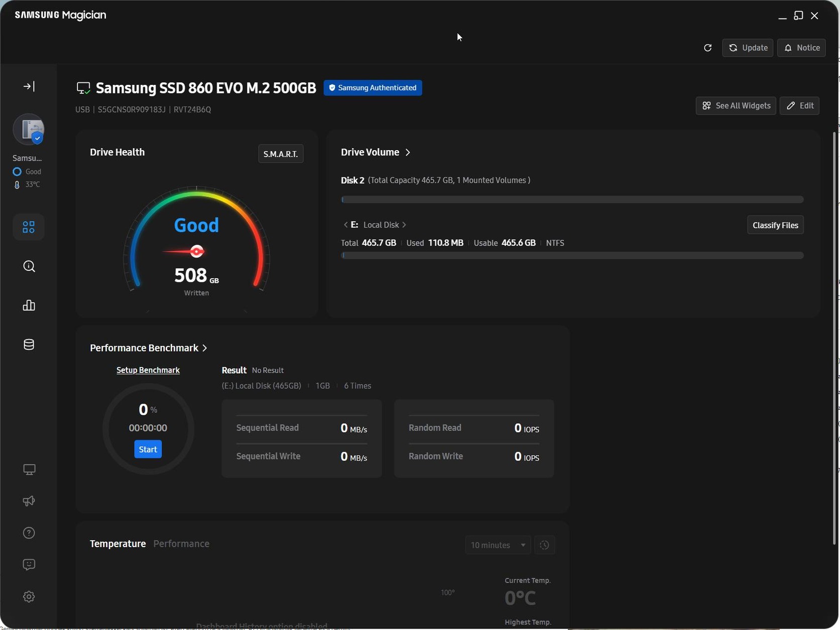Click the Drive Health gauge needle
This screenshot has height=630, width=840.
184,251
